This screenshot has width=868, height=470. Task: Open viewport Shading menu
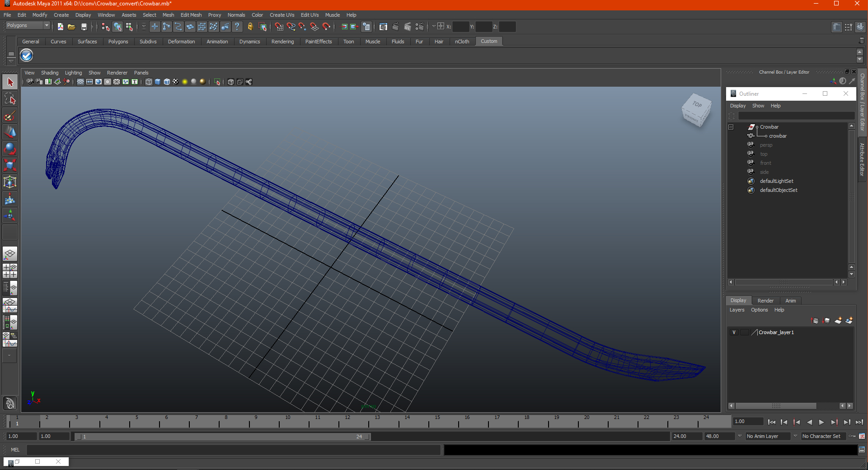pos(50,73)
